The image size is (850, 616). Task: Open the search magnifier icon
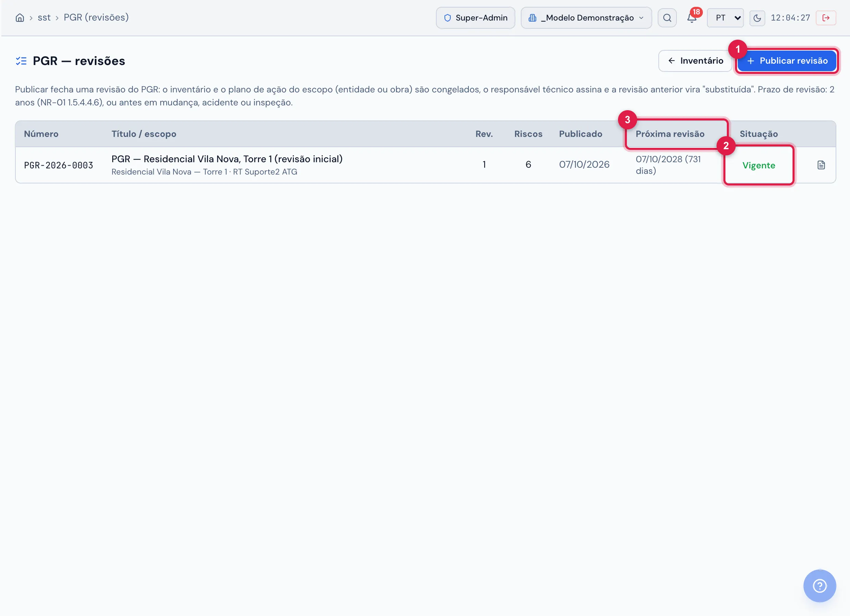667,17
